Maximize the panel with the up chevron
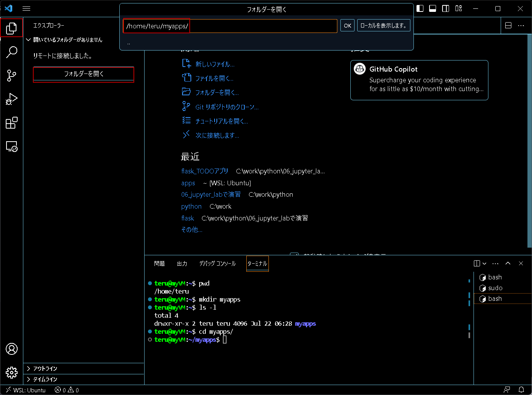The height and width of the screenshot is (395, 532). (508, 263)
